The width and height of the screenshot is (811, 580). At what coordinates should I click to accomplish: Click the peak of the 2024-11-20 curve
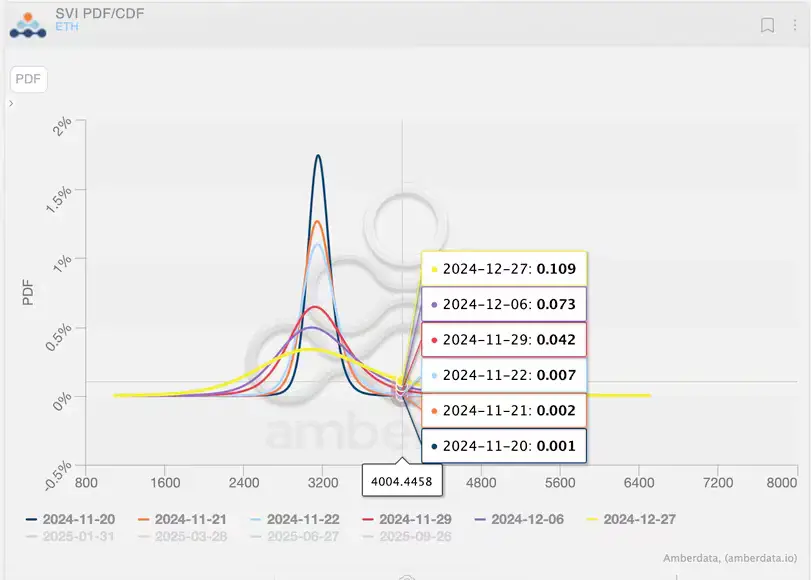tap(318, 156)
